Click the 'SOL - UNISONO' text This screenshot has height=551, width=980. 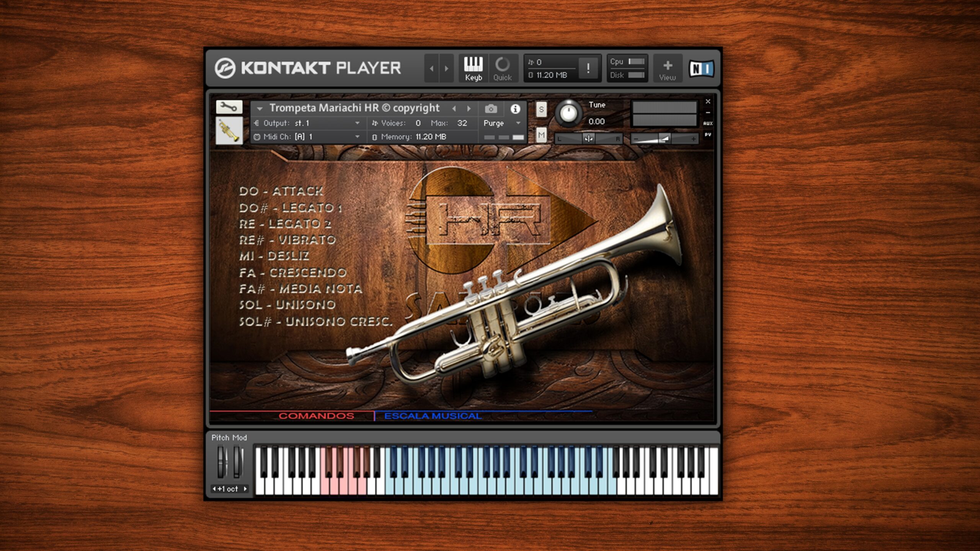pyautogui.click(x=287, y=305)
